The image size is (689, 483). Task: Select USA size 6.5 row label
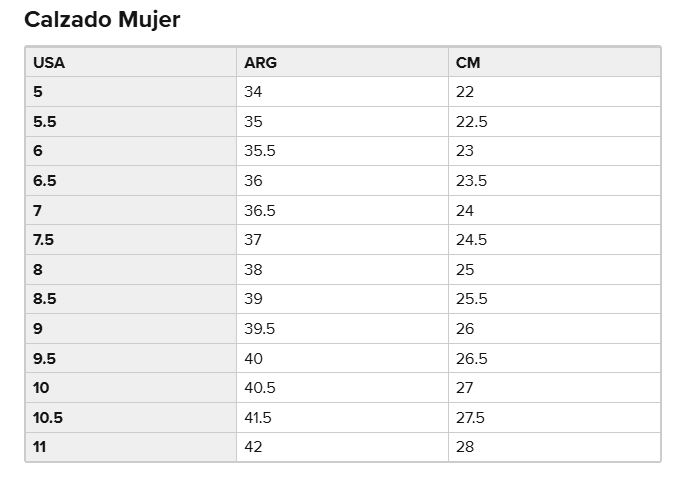(131, 181)
